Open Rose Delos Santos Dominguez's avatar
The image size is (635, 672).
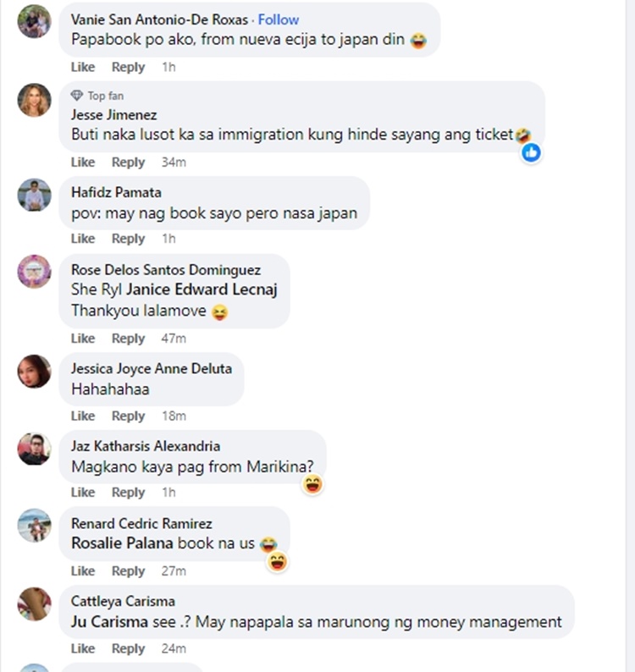click(35, 272)
